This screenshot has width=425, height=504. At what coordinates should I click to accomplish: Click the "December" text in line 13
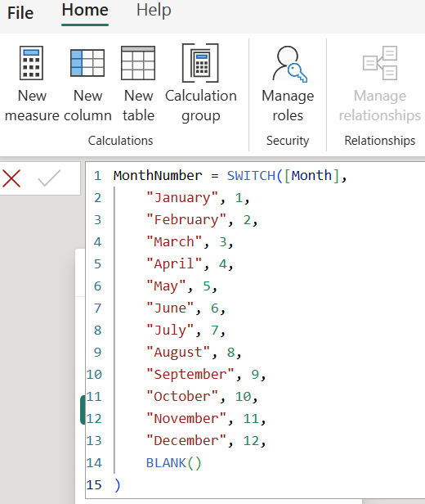(x=186, y=441)
